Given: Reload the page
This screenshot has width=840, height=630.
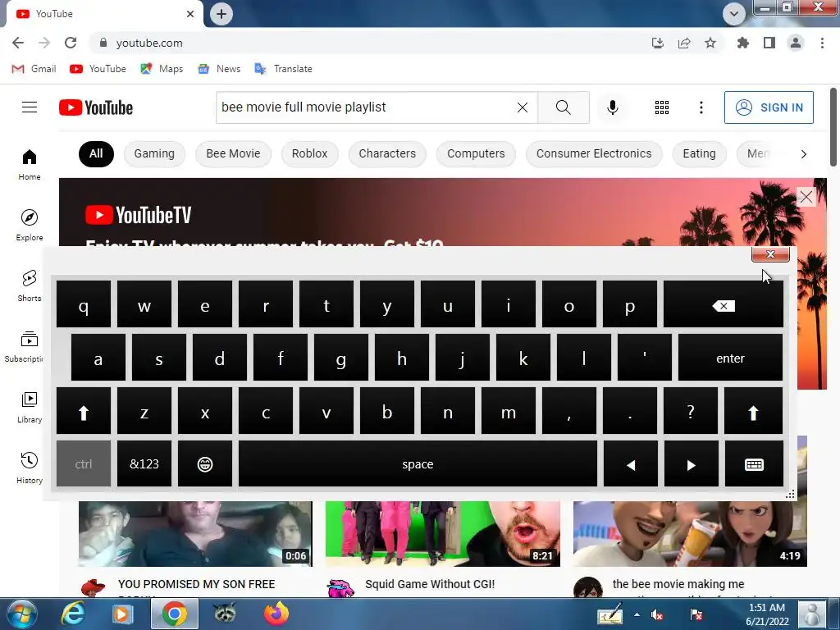Looking at the screenshot, I should (x=71, y=43).
